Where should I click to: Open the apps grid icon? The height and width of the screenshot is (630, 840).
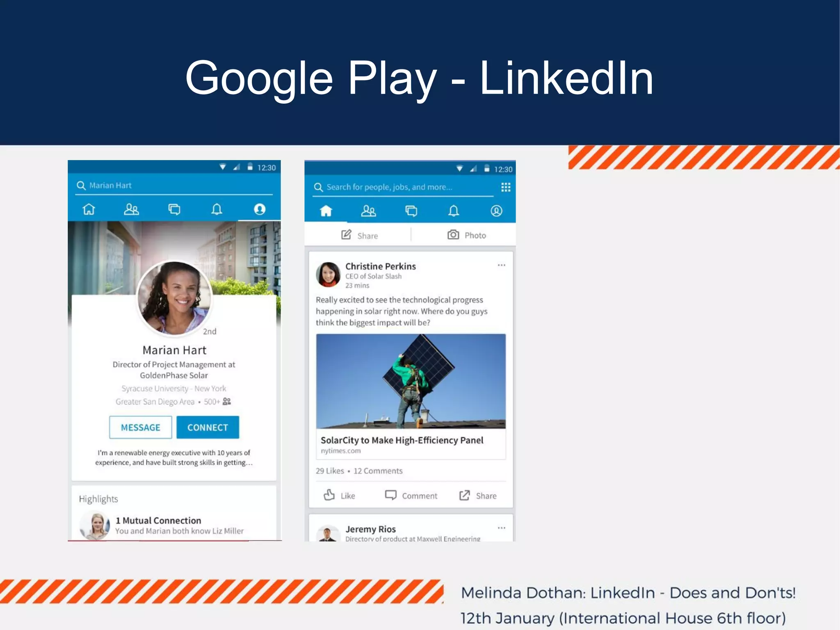pos(506,188)
